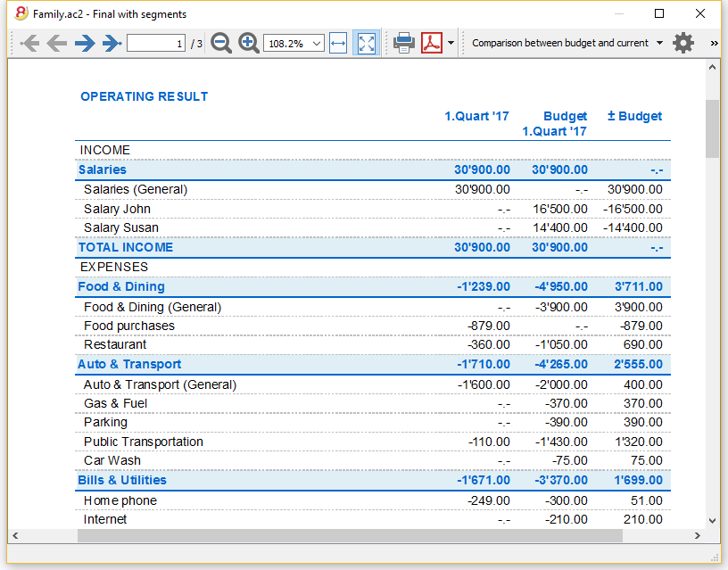Click the Salaries group row label
728x570 pixels.
click(x=102, y=169)
